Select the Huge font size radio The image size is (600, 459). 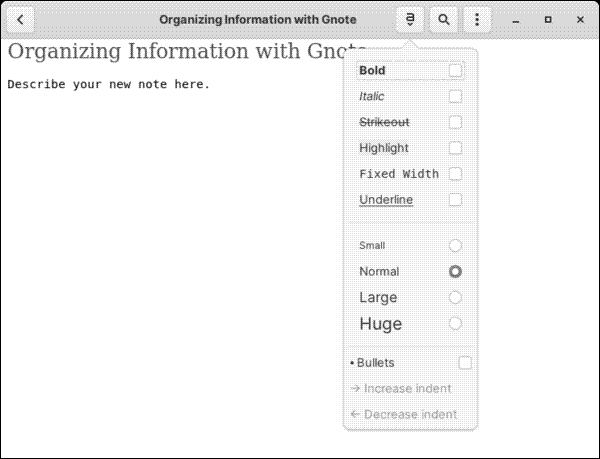[455, 324]
